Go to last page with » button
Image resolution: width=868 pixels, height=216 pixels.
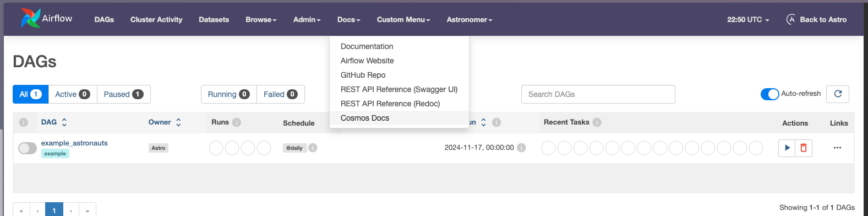pos(88,210)
